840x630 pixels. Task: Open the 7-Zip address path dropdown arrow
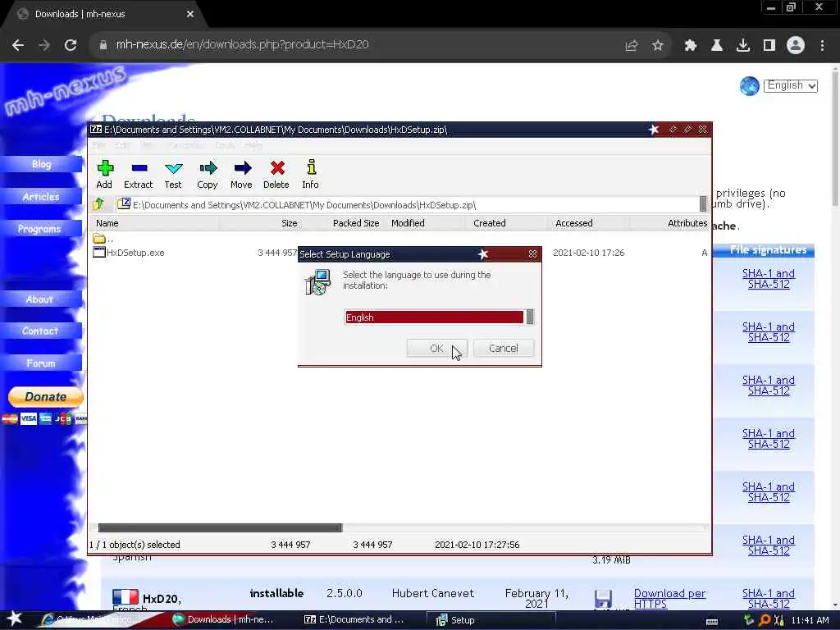click(703, 204)
